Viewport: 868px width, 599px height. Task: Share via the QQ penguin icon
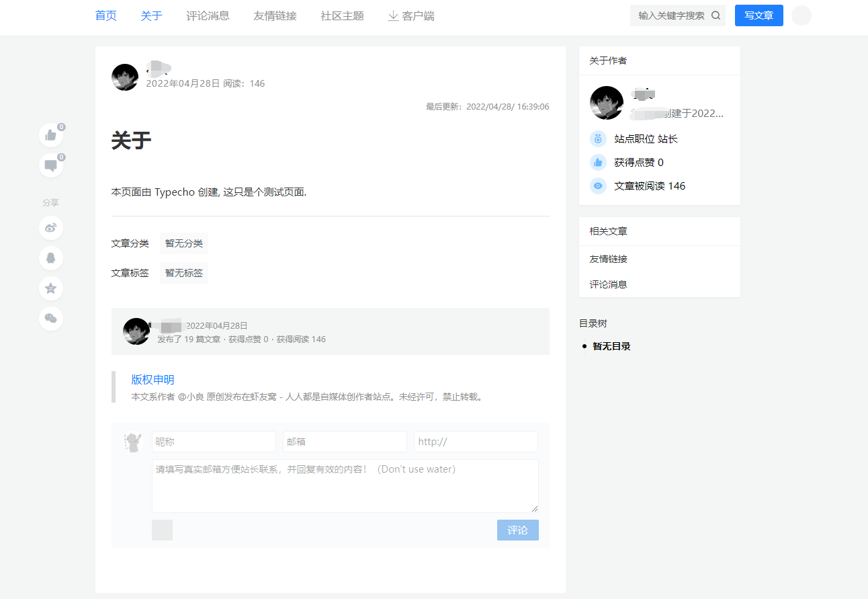[51, 258]
